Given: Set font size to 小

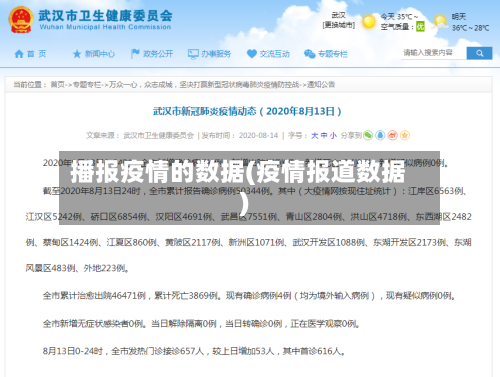Looking at the screenshot, I should (x=333, y=136).
